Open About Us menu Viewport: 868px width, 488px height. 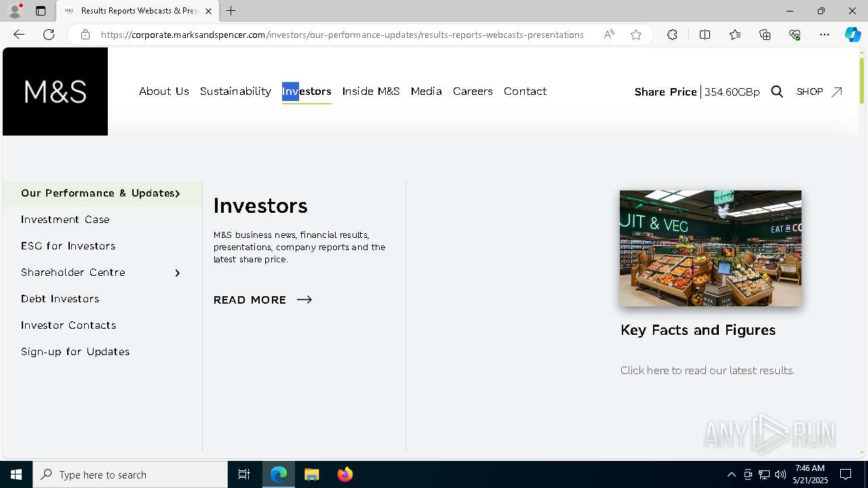164,91
